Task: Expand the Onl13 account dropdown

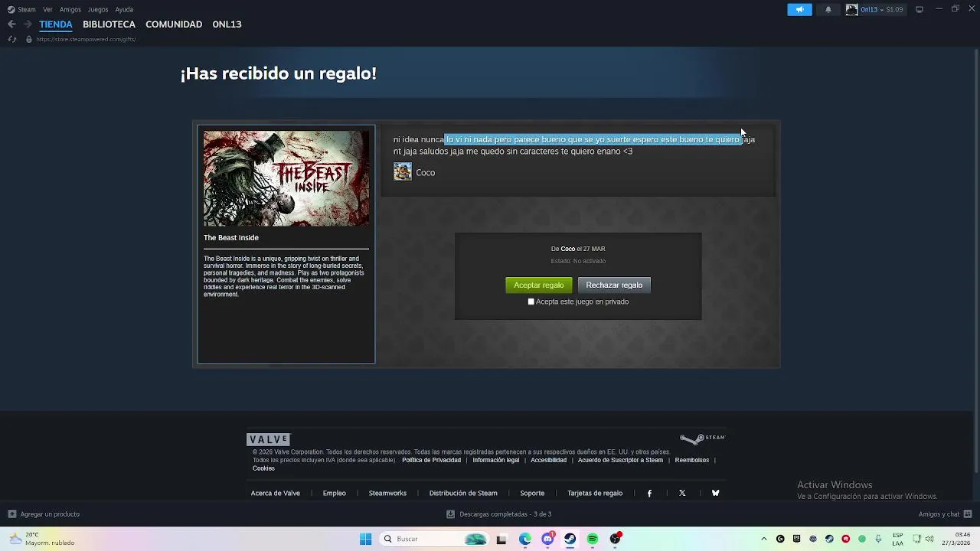Action: [x=881, y=9]
